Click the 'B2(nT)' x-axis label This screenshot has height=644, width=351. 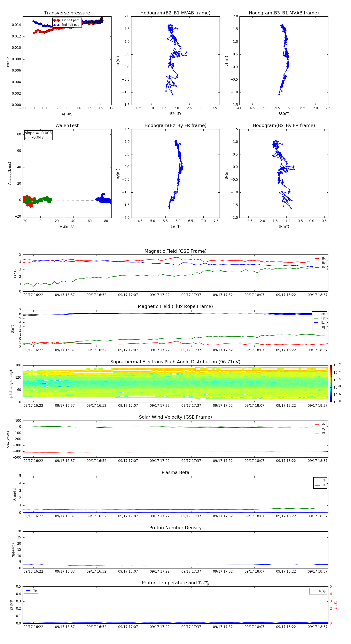point(175,114)
